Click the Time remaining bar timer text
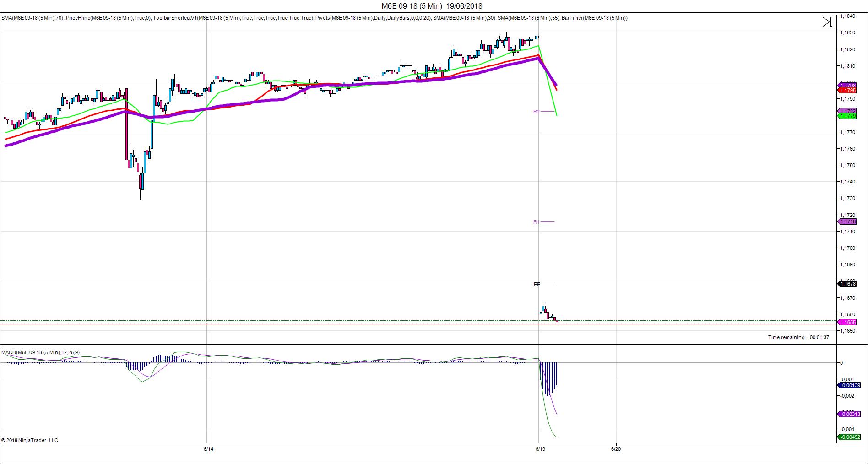This screenshot has height=464, width=868. pyautogui.click(x=798, y=337)
